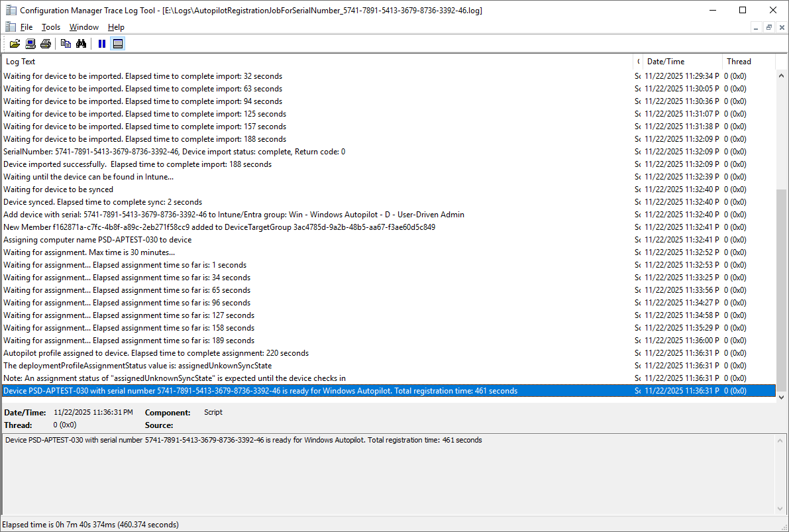Click the details pane Date/Time value 11:36:31 PM
This screenshot has height=532, width=789.
pos(93,412)
